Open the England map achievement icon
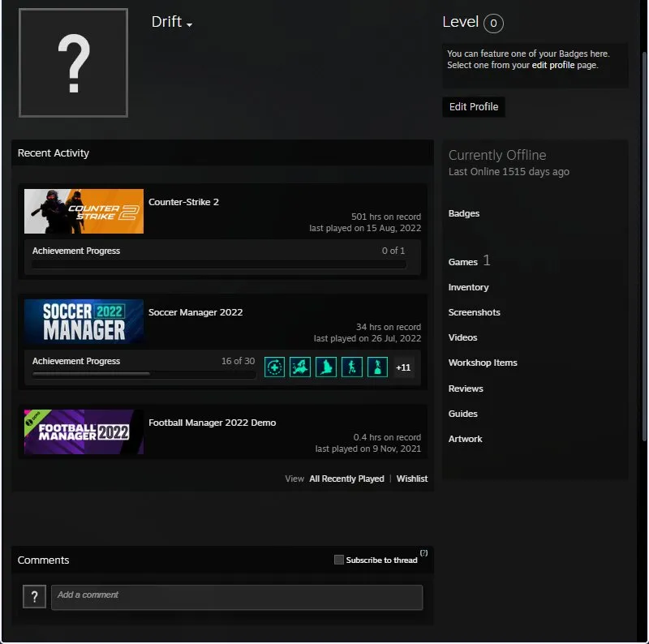Screen dimensions: 649x644 [326, 367]
